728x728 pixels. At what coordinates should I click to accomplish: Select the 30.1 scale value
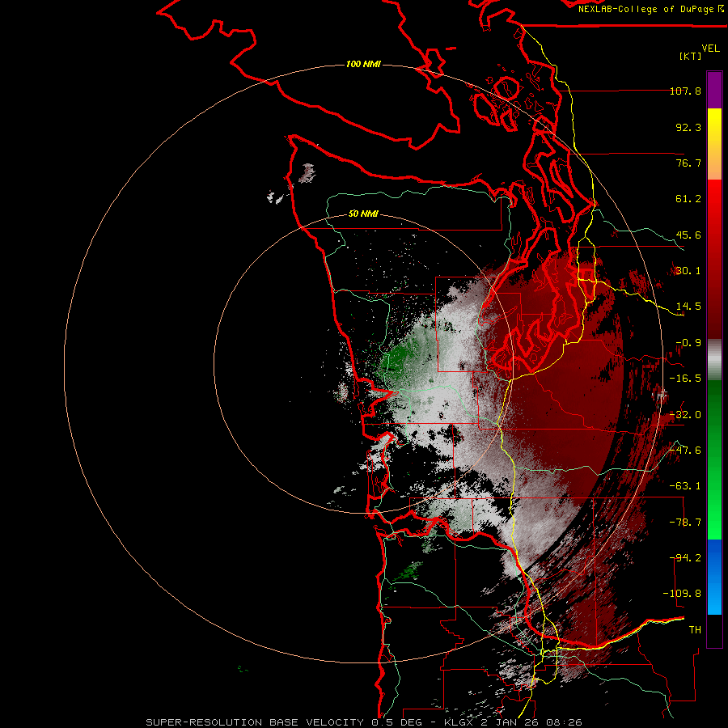[688, 271]
